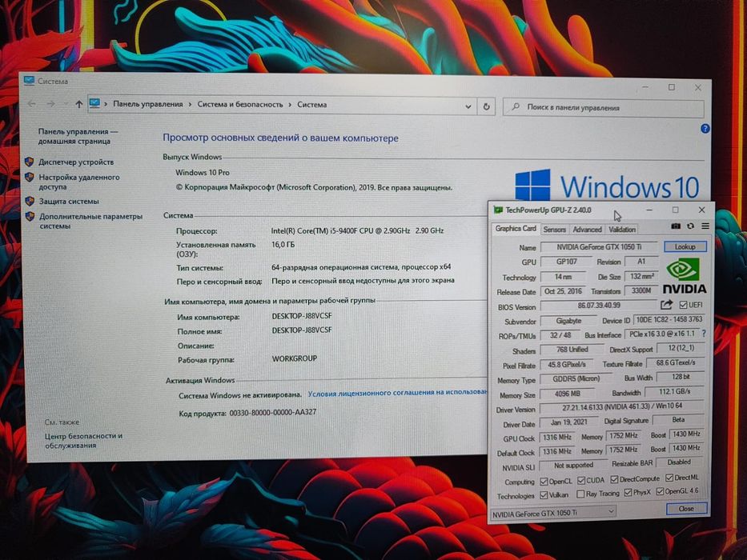Toggle the Ray Tracing checkbox
The height and width of the screenshot is (560, 747).
pyautogui.click(x=580, y=494)
